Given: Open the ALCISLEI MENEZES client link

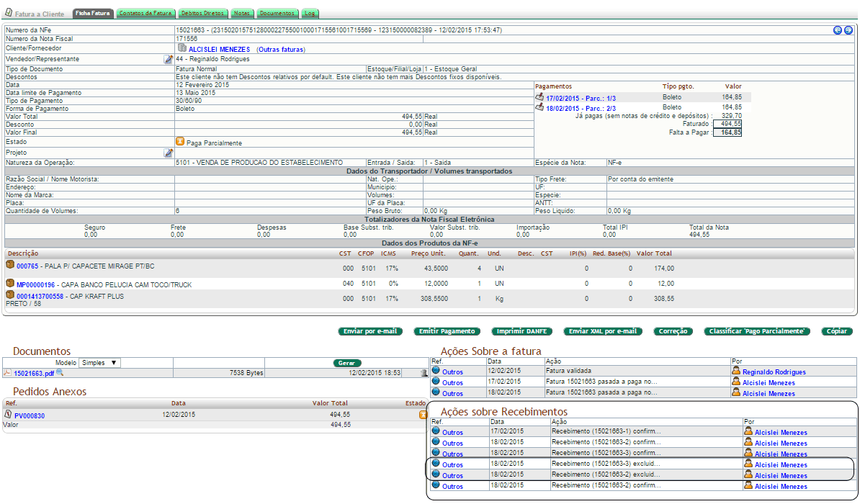Looking at the screenshot, I should click(x=220, y=50).
